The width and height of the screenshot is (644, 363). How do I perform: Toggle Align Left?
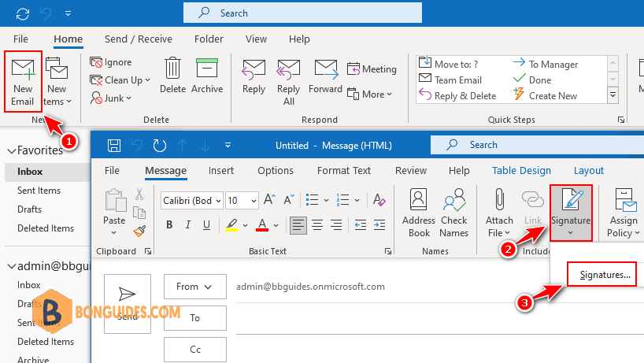click(x=298, y=225)
